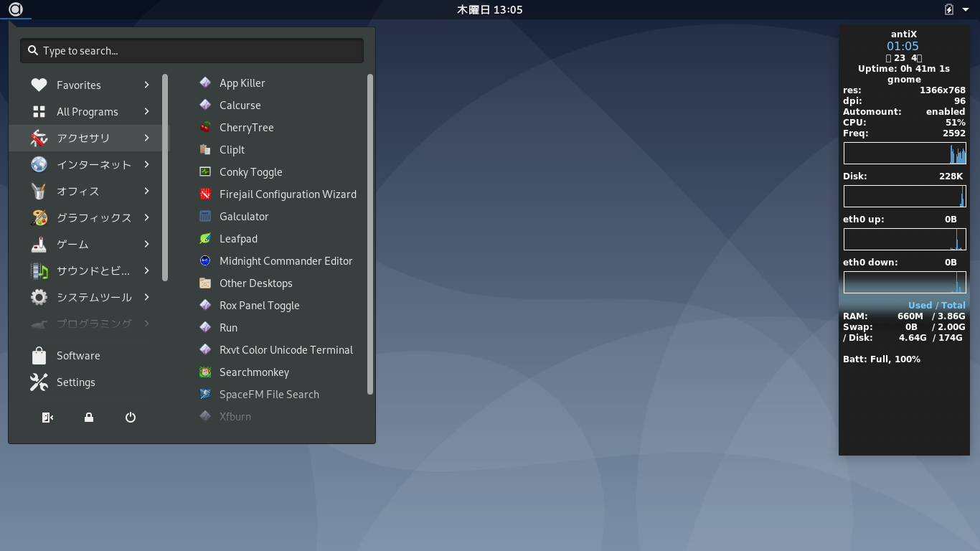Click the Disk activity graph in Conky
Screen dimensions: 980x551
[905, 197]
